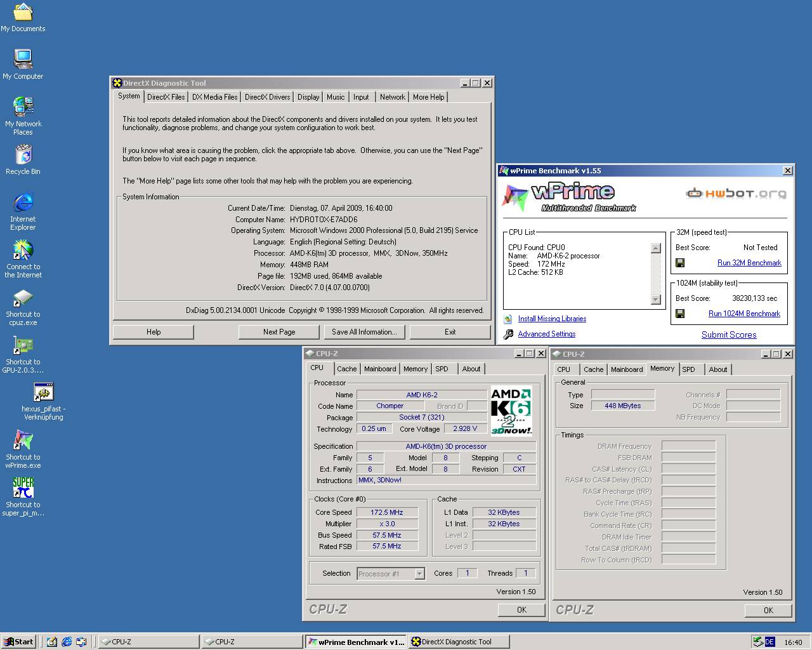Switch to DX Media Files tab
Screen dimensions: 812x650
pyautogui.click(x=215, y=97)
